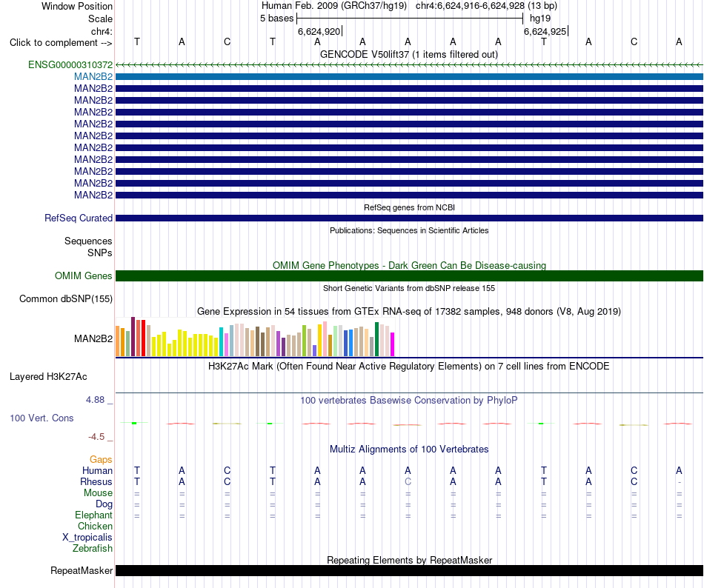The height and width of the screenshot is (588, 704).
Task: Click the chr4:6,624,916-6,624,928 (13 bp) range text
Action: point(486,6)
